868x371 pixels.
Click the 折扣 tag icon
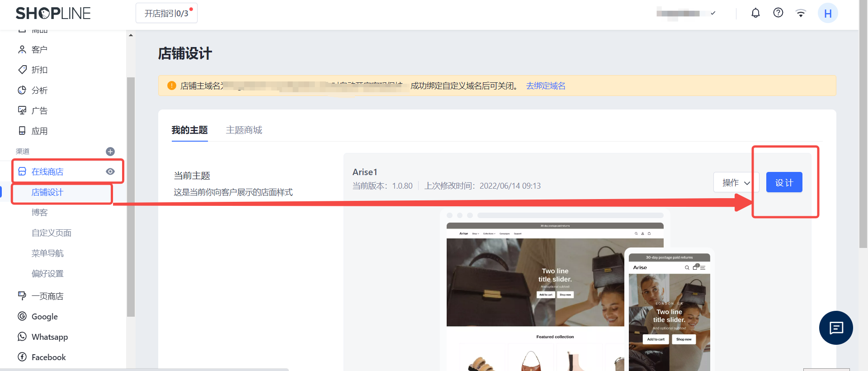tap(22, 70)
